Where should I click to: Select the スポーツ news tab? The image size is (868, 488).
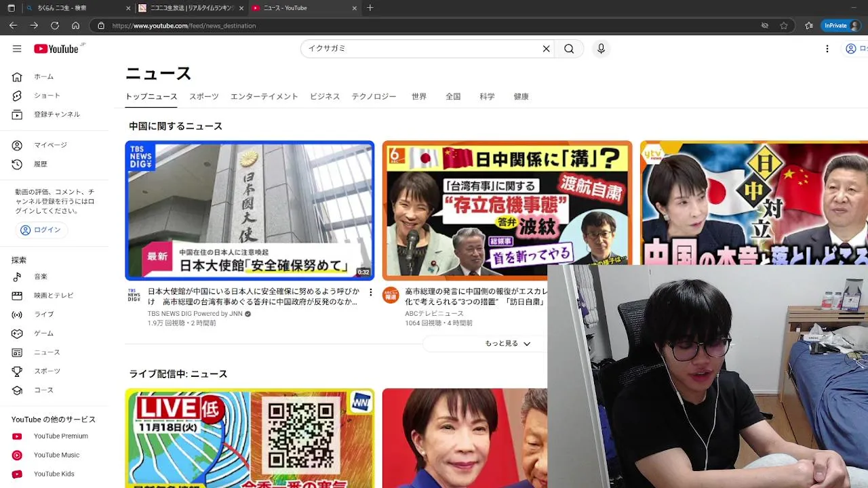pyautogui.click(x=204, y=96)
